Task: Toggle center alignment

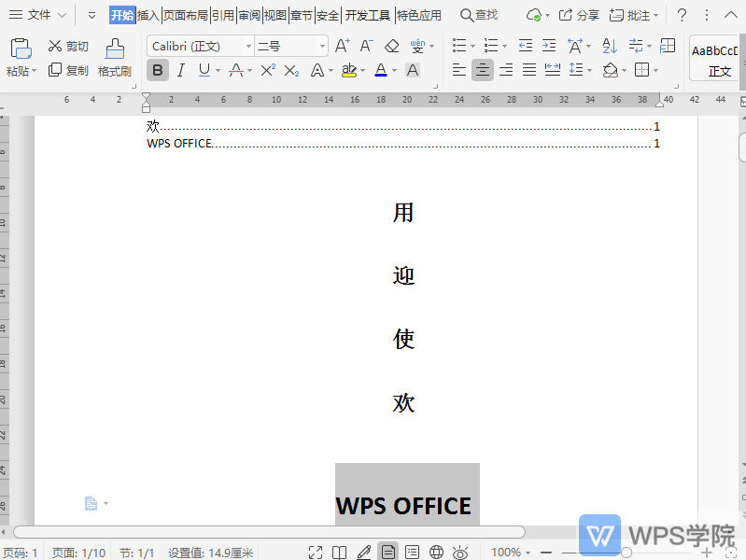Action: [483, 70]
